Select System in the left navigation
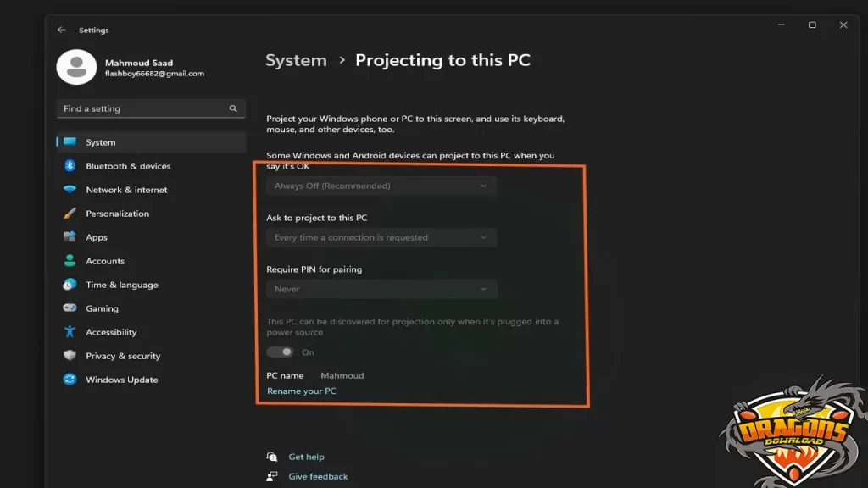Image resolution: width=868 pixels, height=488 pixels. coord(100,142)
